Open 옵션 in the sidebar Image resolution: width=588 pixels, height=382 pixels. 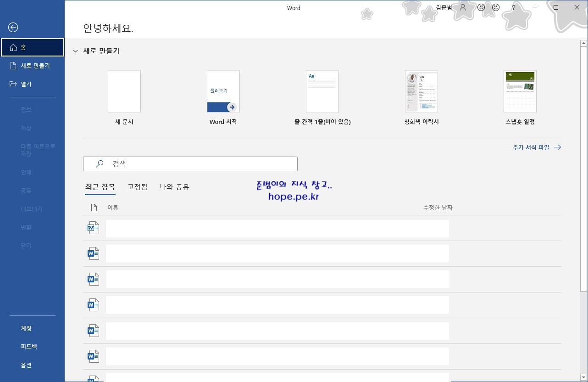click(x=32, y=365)
